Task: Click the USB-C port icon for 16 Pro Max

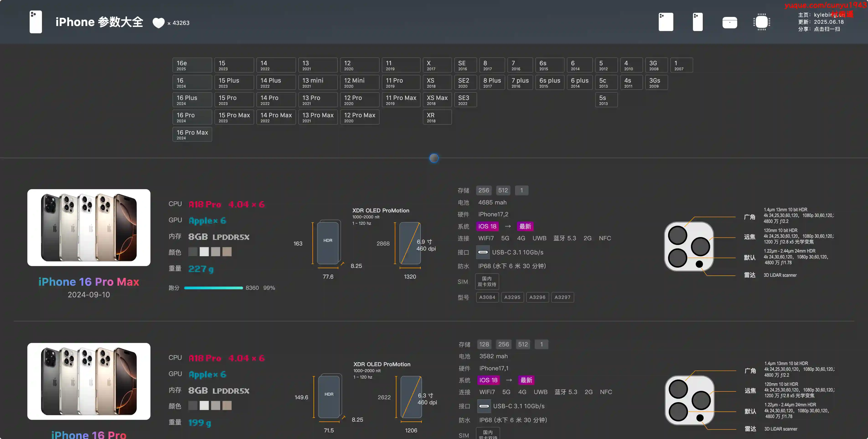Action: click(x=483, y=252)
